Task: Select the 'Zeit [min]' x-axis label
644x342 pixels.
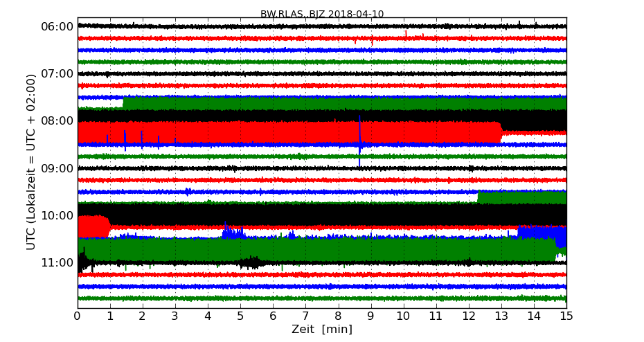Action: tap(322, 330)
